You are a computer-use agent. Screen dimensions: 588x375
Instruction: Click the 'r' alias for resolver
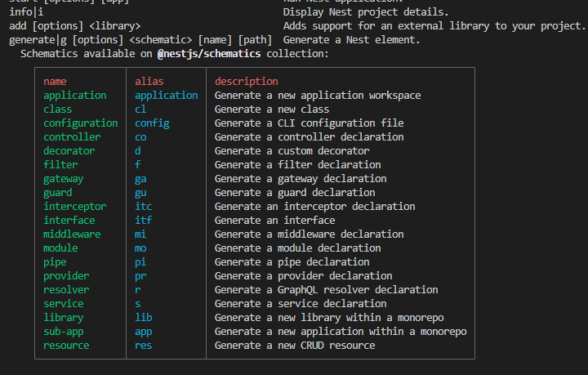[138, 289]
